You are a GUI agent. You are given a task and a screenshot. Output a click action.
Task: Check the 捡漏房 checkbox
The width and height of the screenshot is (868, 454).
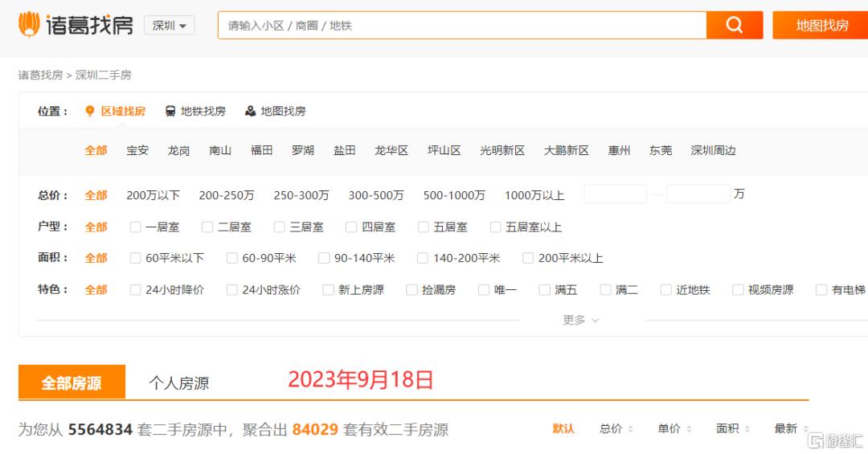pyautogui.click(x=411, y=289)
